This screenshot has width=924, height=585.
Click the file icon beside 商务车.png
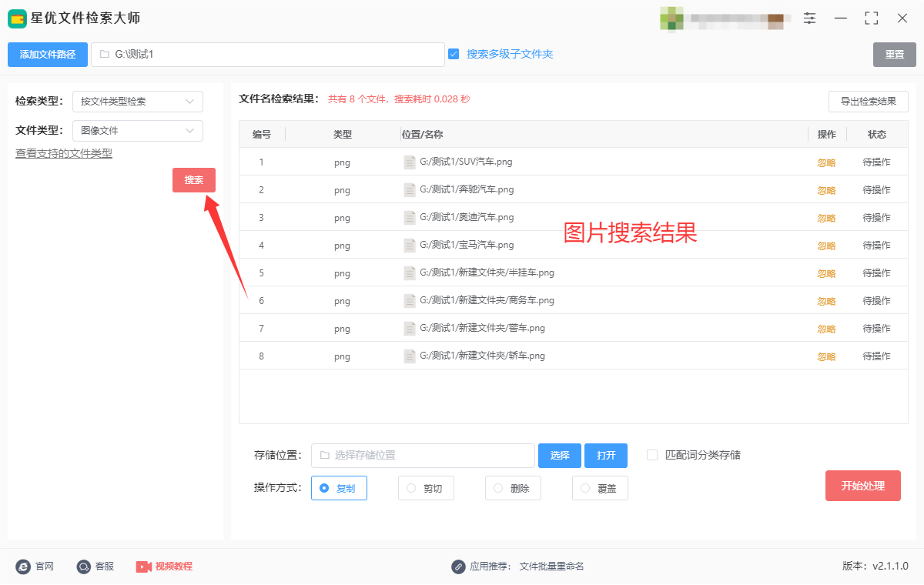410,301
